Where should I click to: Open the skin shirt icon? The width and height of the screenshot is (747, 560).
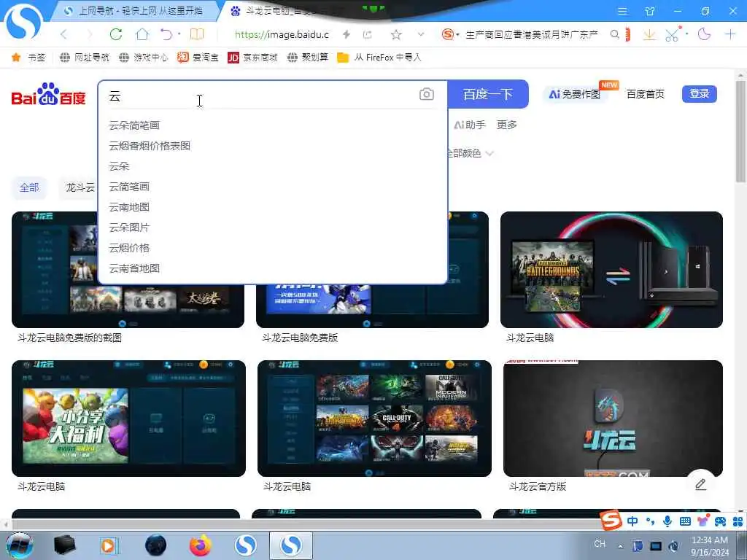pyautogui.click(x=649, y=11)
